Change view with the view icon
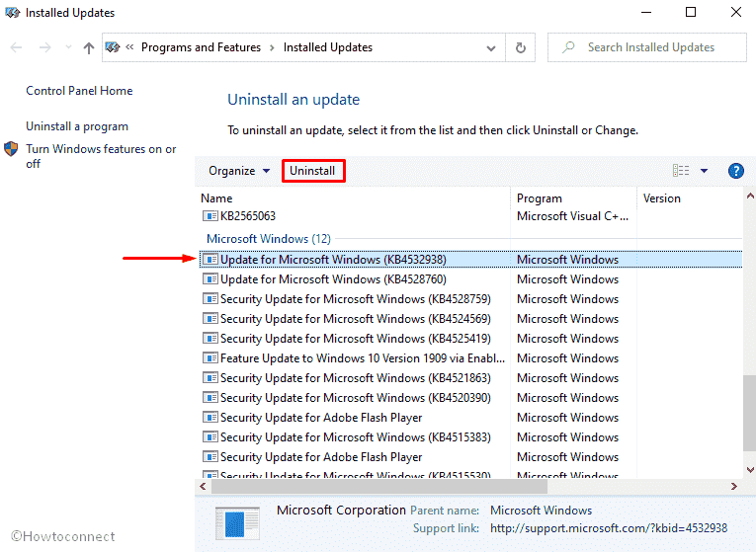 (681, 171)
